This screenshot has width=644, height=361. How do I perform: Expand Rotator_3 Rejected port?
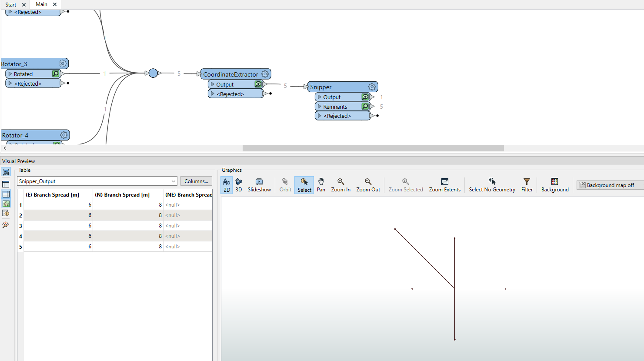click(10, 84)
